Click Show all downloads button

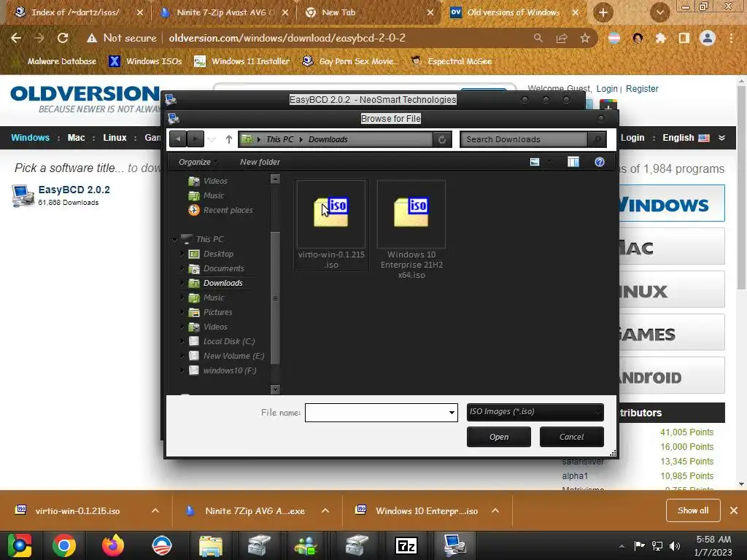click(693, 510)
